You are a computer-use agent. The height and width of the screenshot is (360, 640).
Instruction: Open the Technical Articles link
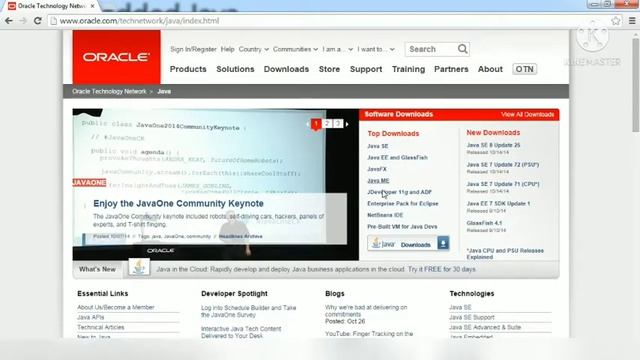click(x=100, y=327)
